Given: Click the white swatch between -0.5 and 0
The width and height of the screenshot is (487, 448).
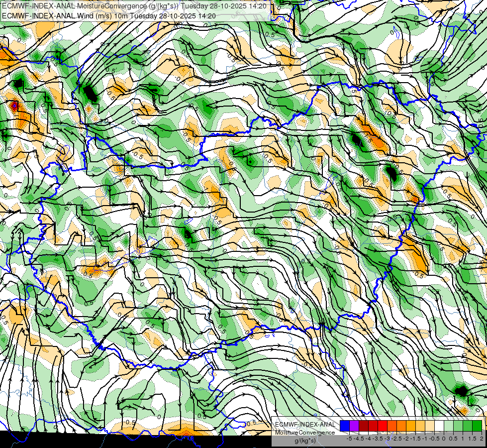Looking at the screenshot, I should coord(439,426).
